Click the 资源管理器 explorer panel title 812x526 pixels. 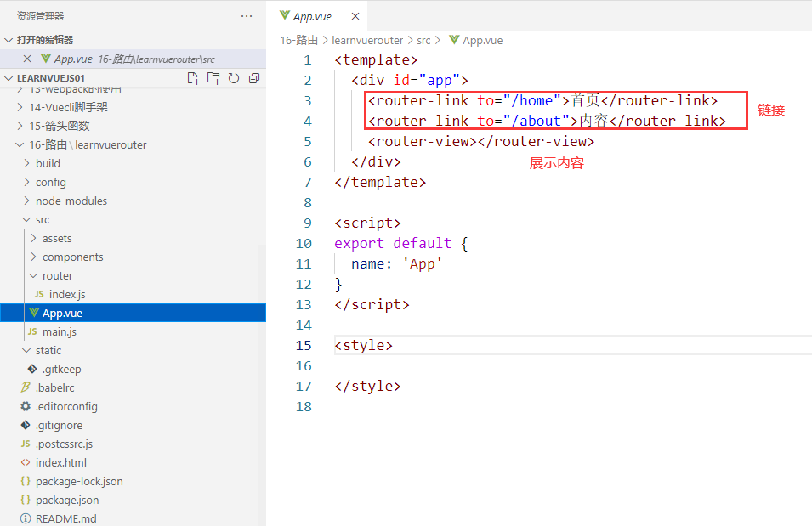pyautogui.click(x=41, y=16)
